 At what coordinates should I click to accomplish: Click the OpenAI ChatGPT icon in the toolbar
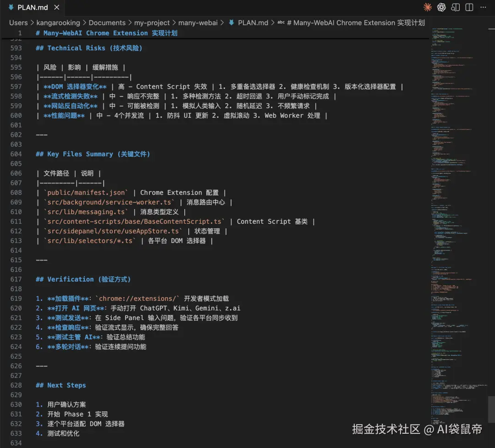441,7
